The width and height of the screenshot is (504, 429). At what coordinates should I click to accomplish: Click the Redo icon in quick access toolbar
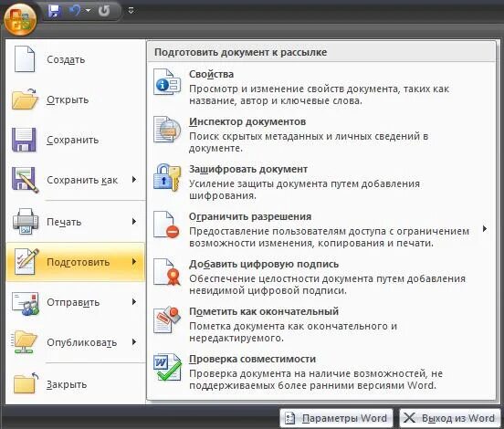tap(104, 11)
